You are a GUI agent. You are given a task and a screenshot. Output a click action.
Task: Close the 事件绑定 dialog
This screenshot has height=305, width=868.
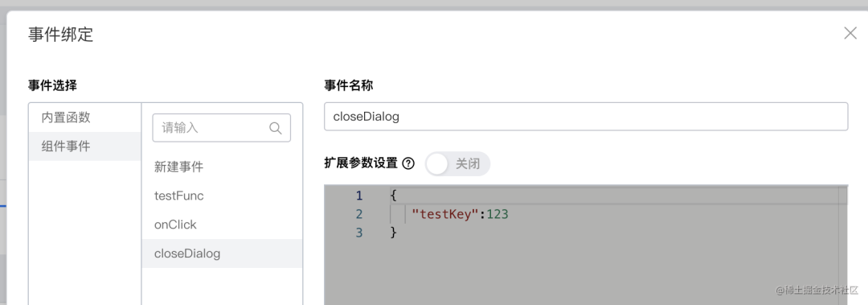(x=850, y=33)
